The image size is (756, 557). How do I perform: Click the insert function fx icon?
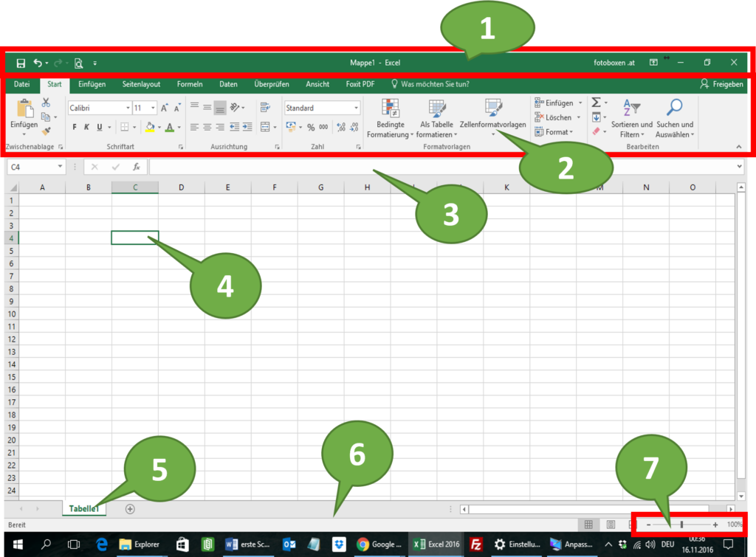pos(136,167)
